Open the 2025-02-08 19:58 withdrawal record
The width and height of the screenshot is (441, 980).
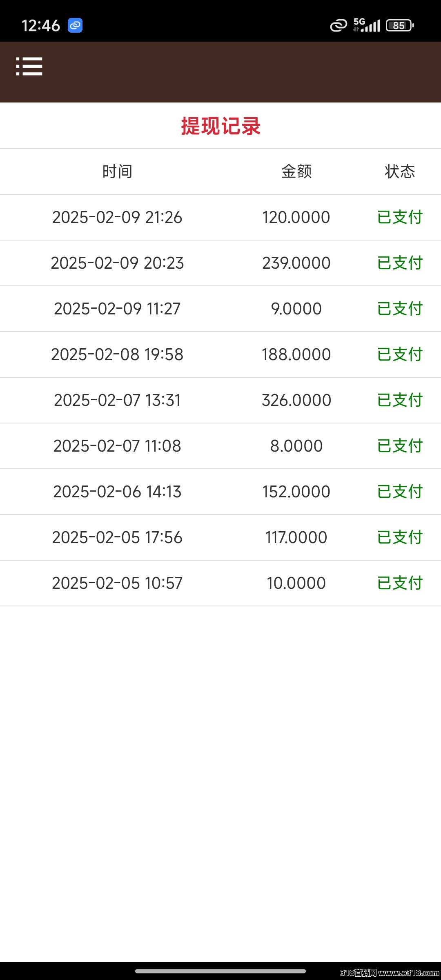coord(220,354)
